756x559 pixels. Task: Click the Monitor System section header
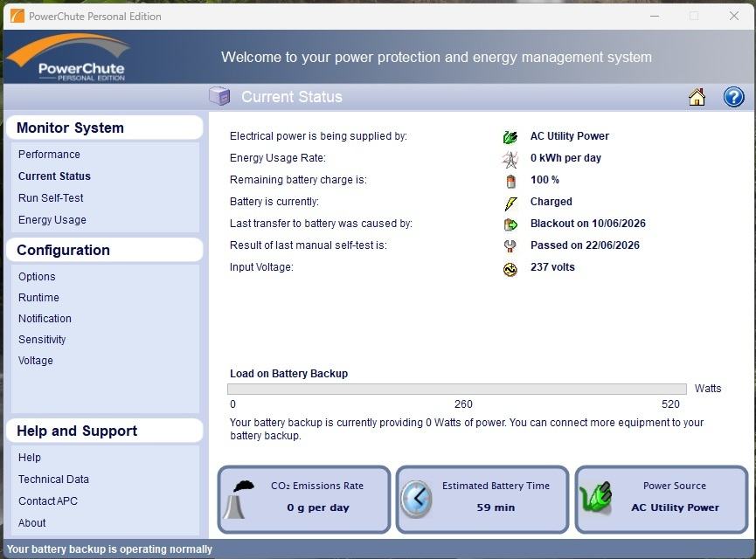pyautogui.click(x=104, y=128)
